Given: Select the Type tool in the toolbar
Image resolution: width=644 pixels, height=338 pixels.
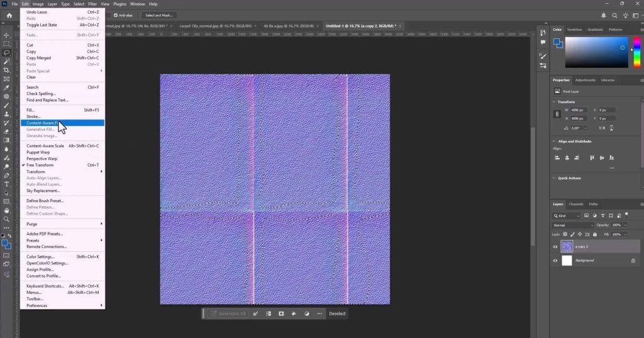Looking at the screenshot, I should [6, 184].
